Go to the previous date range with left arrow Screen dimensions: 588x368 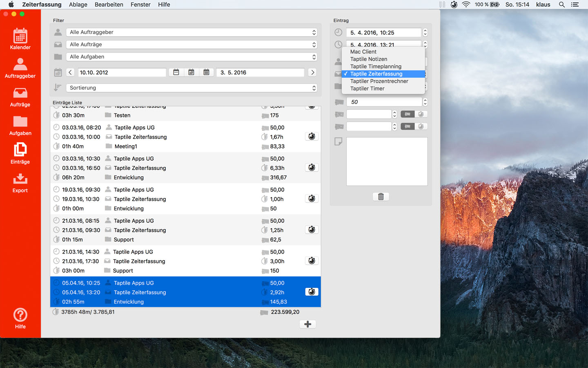[70, 72]
